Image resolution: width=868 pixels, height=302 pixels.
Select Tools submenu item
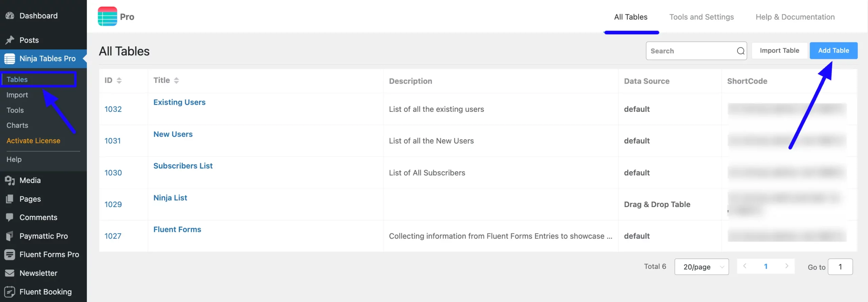click(15, 110)
